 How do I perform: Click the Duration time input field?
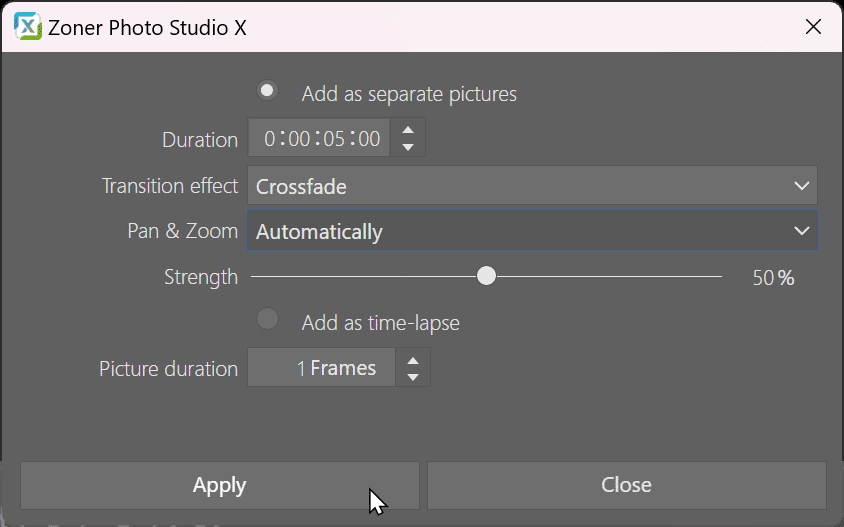[x=320, y=139]
